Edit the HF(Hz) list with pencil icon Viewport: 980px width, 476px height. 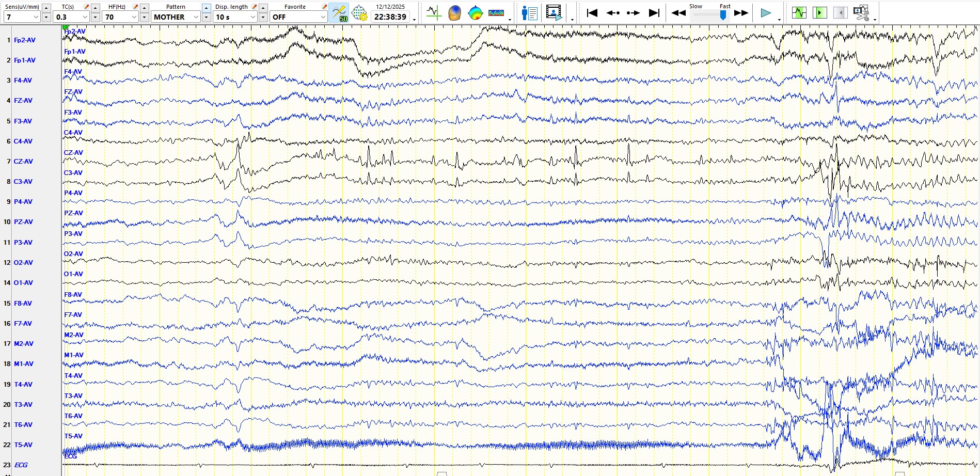[x=135, y=7]
